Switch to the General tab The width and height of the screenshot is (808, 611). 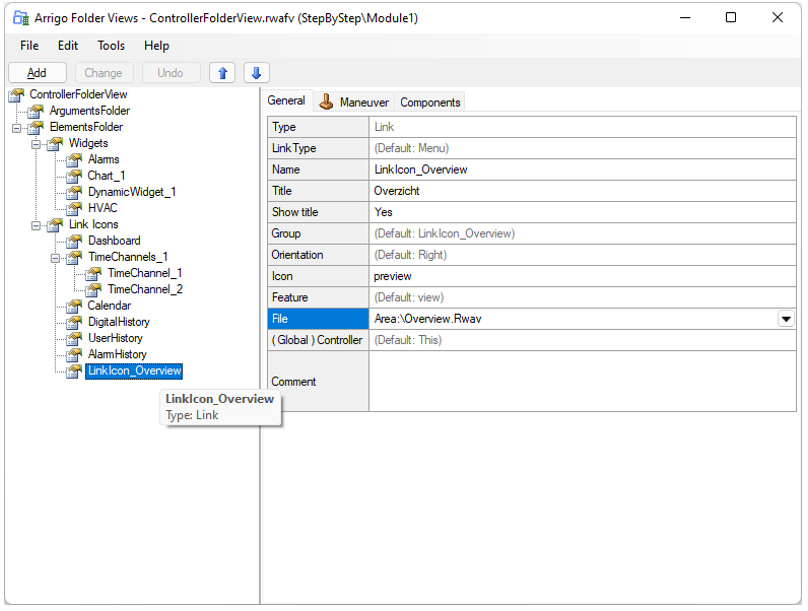pos(287,100)
